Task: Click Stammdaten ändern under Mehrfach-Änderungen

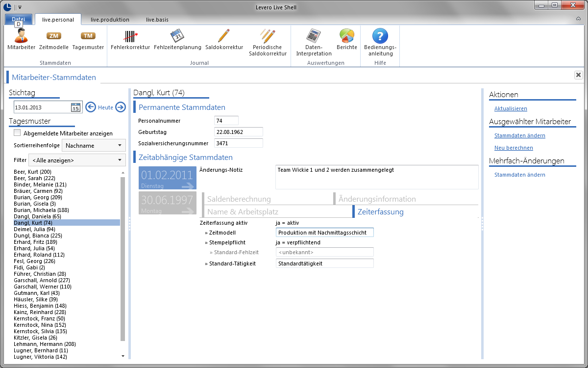Action: [519, 175]
